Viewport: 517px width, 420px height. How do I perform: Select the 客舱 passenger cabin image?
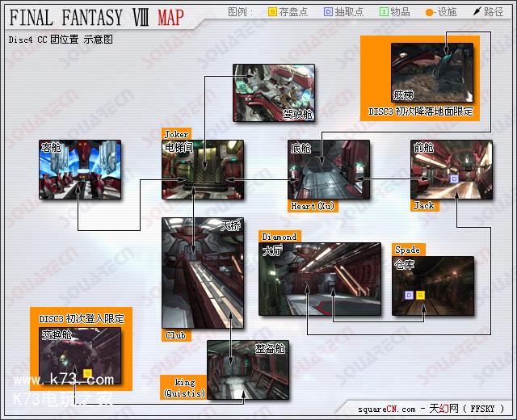80,170
